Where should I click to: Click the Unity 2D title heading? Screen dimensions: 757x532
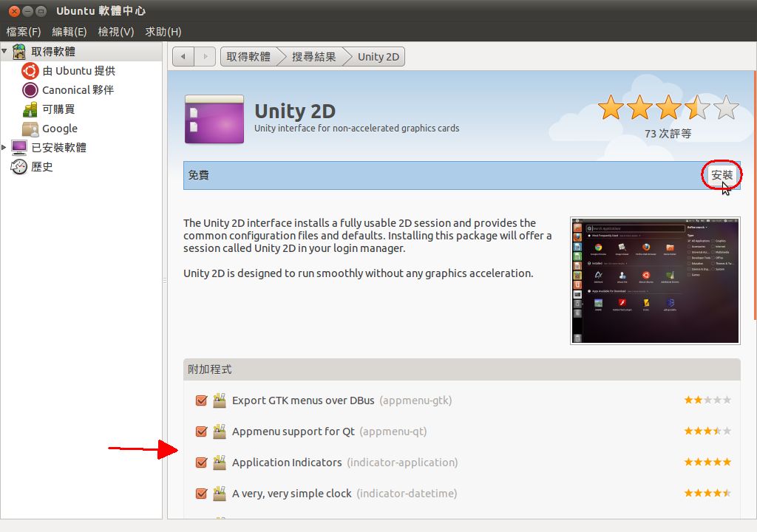pyautogui.click(x=295, y=111)
